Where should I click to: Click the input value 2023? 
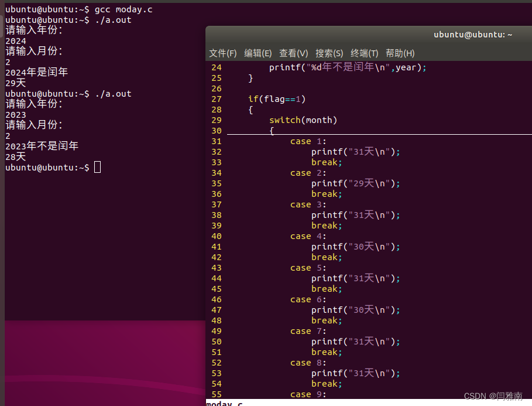point(16,115)
